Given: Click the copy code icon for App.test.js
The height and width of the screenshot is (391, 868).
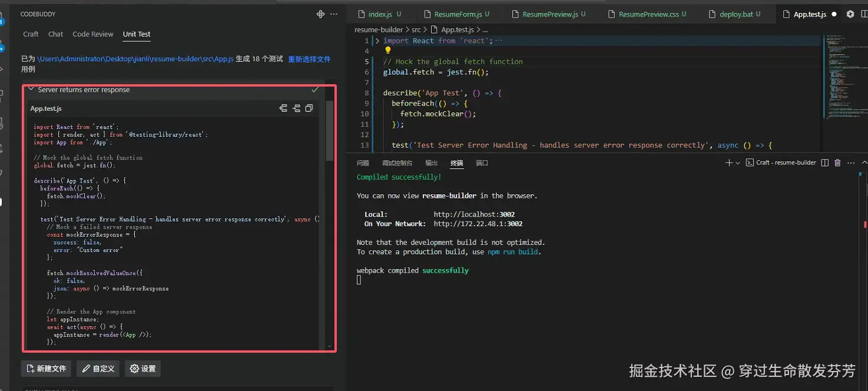Looking at the screenshot, I should tap(309, 108).
